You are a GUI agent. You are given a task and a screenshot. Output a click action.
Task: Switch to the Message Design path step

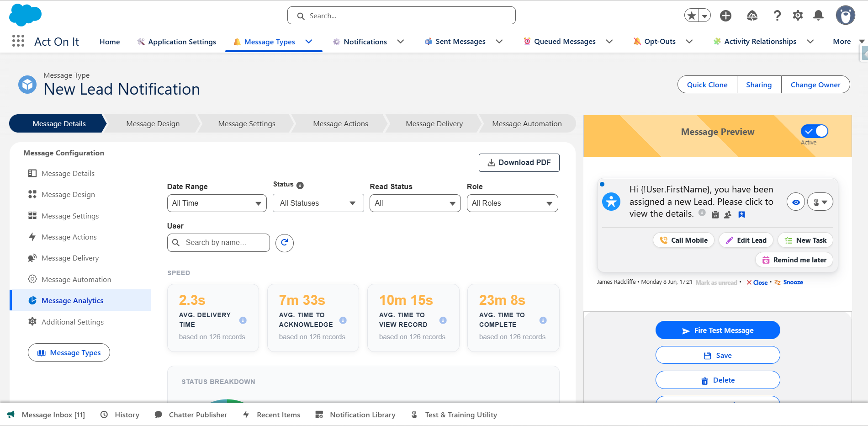coord(153,123)
